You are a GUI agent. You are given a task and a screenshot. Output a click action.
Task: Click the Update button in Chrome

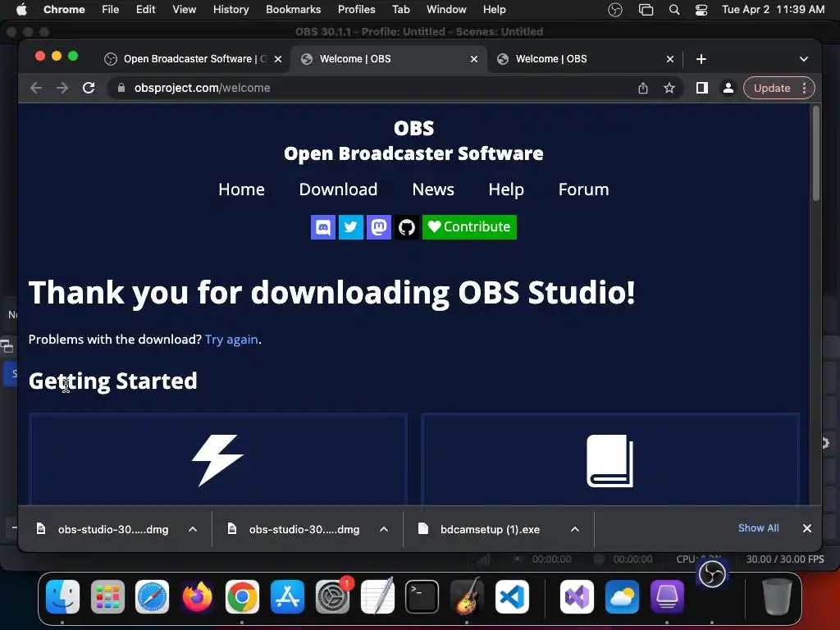[771, 88]
